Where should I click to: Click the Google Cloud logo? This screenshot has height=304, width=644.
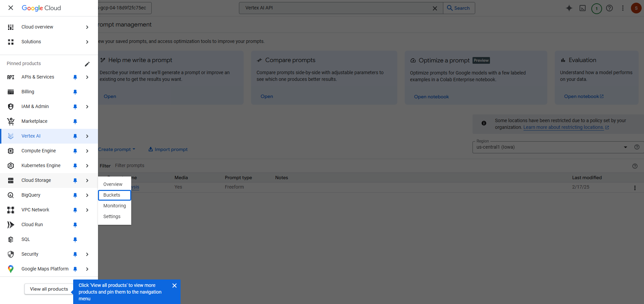pyautogui.click(x=41, y=8)
